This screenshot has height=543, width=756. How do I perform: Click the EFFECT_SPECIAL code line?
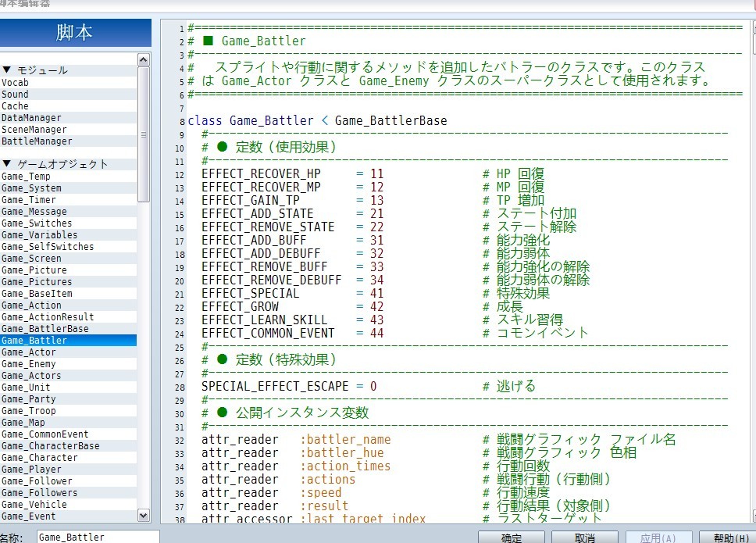click(376, 293)
